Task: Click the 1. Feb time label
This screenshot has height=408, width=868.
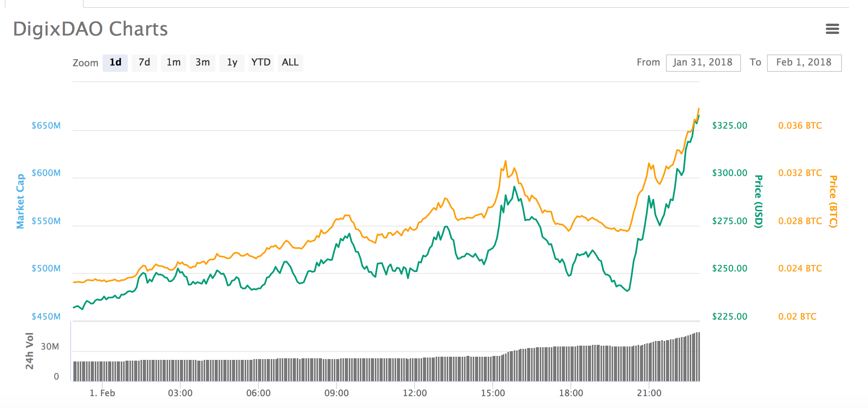Action: 102,393
